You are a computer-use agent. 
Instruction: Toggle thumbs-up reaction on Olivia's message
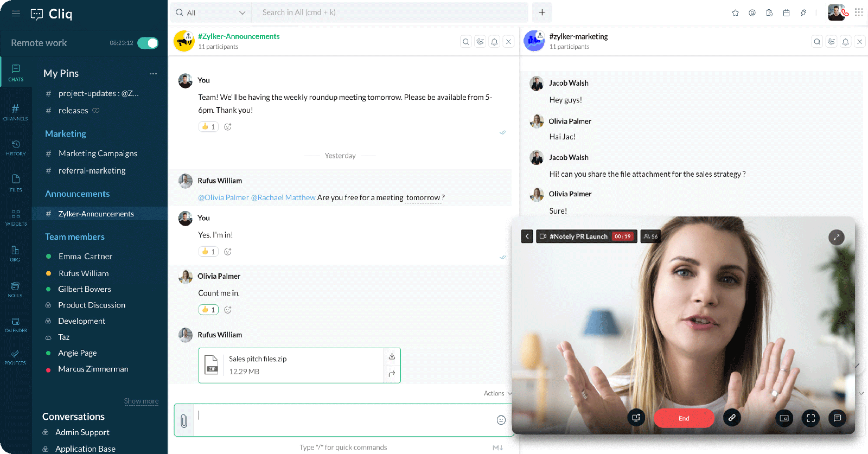[x=208, y=310]
